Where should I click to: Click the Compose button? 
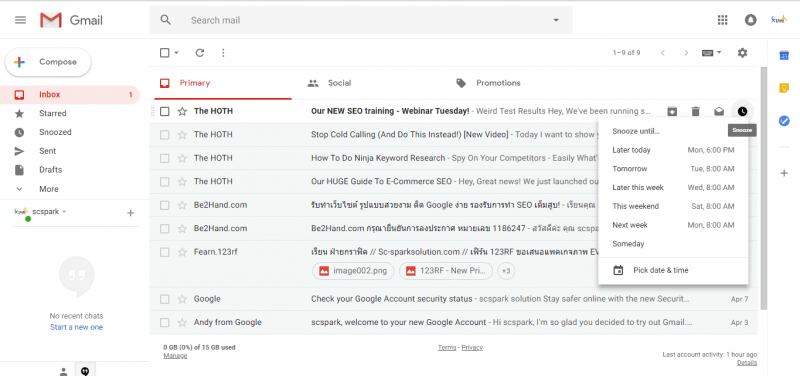click(x=48, y=62)
